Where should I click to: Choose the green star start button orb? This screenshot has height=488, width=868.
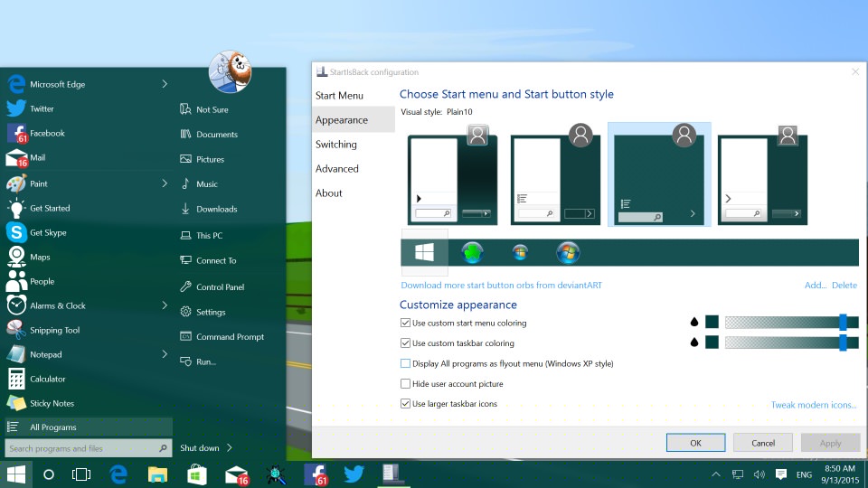pos(472,253)
